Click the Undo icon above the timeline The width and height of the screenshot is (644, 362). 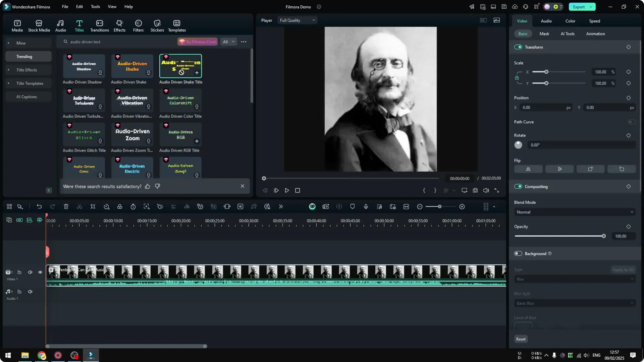[39, 206]
